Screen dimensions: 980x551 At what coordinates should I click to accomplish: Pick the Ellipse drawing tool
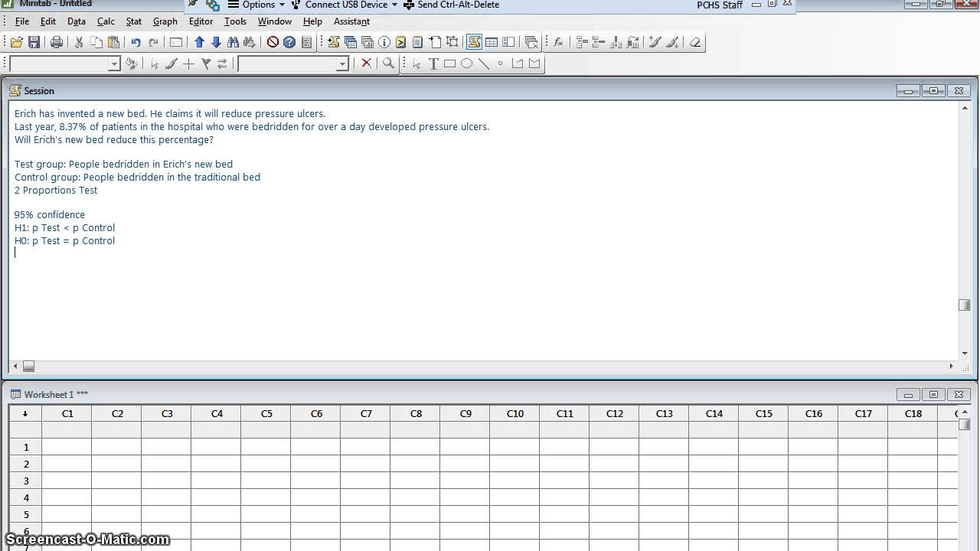[467, 64]
